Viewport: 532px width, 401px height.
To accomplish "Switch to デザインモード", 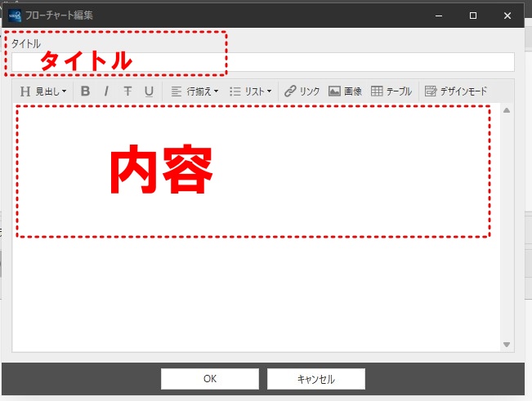I will (x=456, y=91).
